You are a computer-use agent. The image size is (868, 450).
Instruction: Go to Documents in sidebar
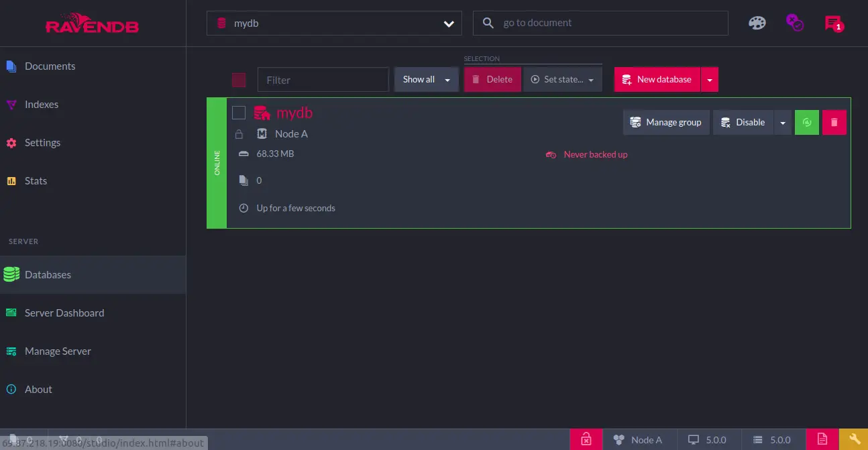(93, 66)
